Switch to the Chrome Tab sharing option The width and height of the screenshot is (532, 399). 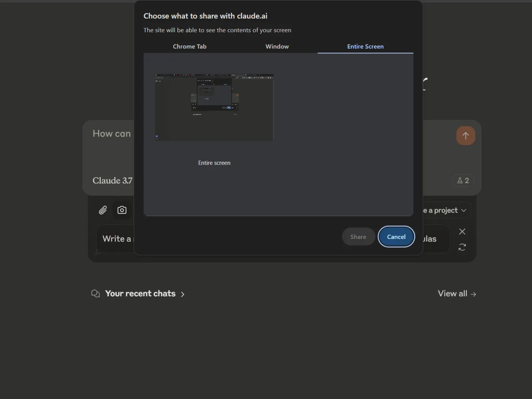190,46
